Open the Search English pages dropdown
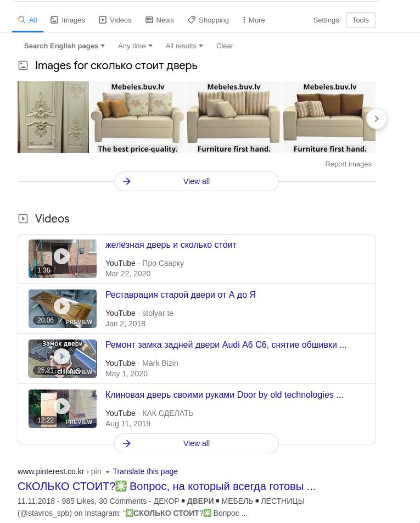 click(64, 46)
